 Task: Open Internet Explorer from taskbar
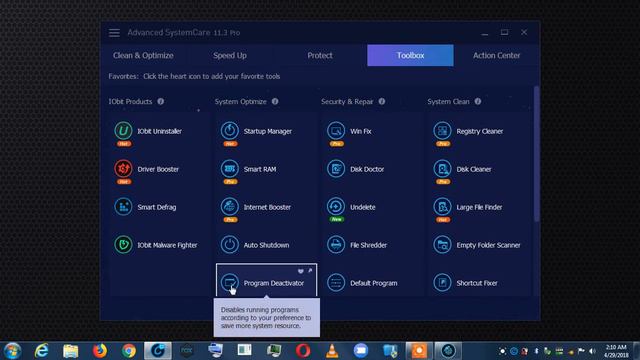41,351
